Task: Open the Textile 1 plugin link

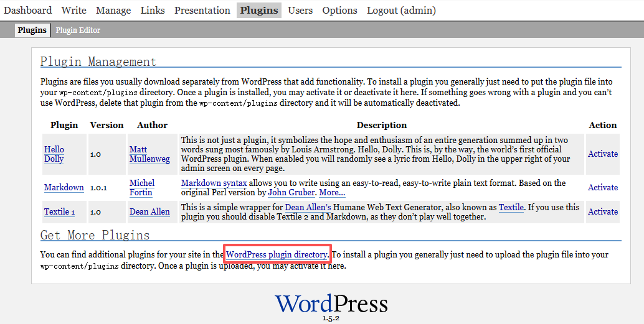Action: pos(60,211)
